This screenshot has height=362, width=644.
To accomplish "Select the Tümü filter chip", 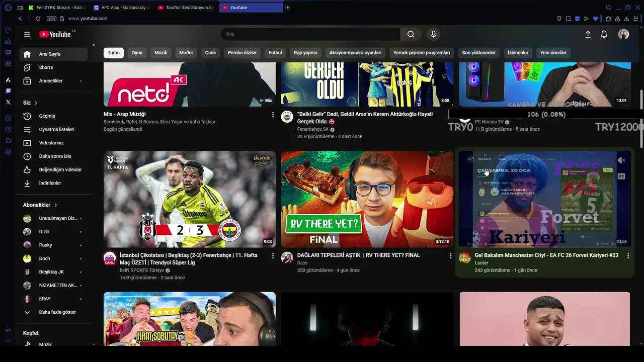I will (114, 53).
